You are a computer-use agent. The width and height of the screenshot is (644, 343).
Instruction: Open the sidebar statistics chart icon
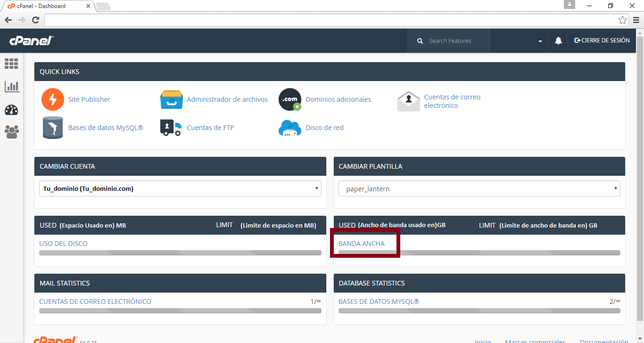pyautogui.click(x=11, y=87)
